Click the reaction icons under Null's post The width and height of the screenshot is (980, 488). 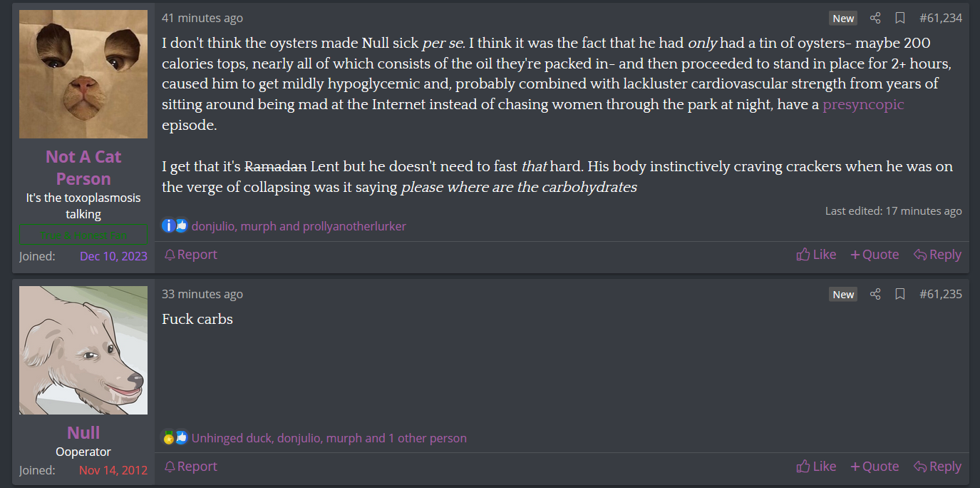click(x=175, y=438)
